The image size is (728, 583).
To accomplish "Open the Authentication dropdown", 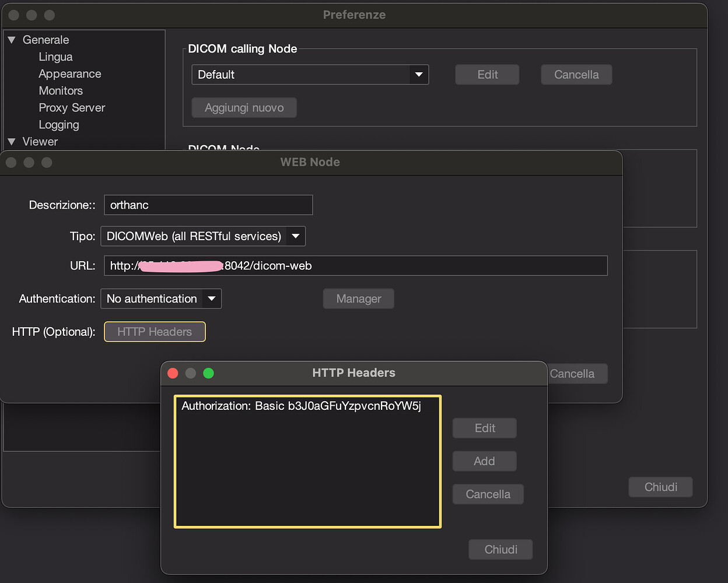I will pos(211,298).
